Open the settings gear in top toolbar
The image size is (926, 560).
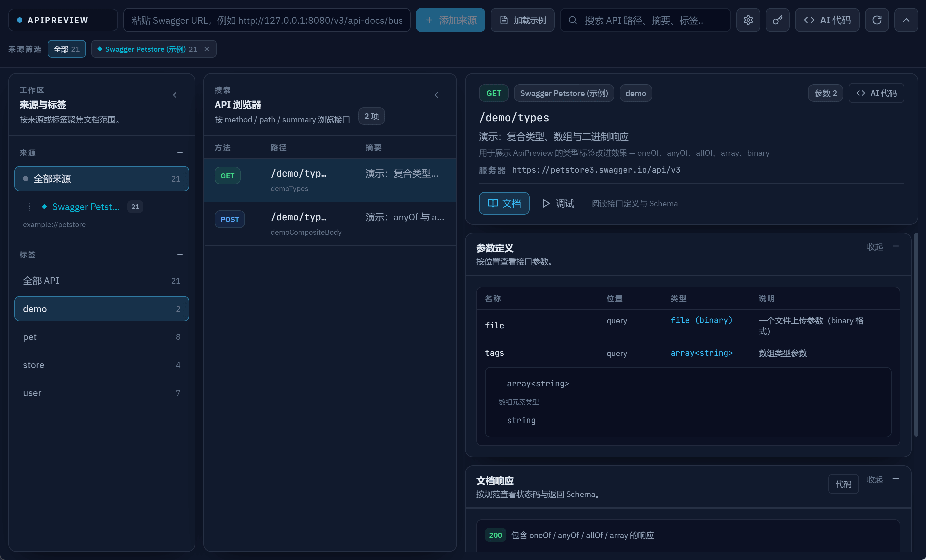coord(748,20)
